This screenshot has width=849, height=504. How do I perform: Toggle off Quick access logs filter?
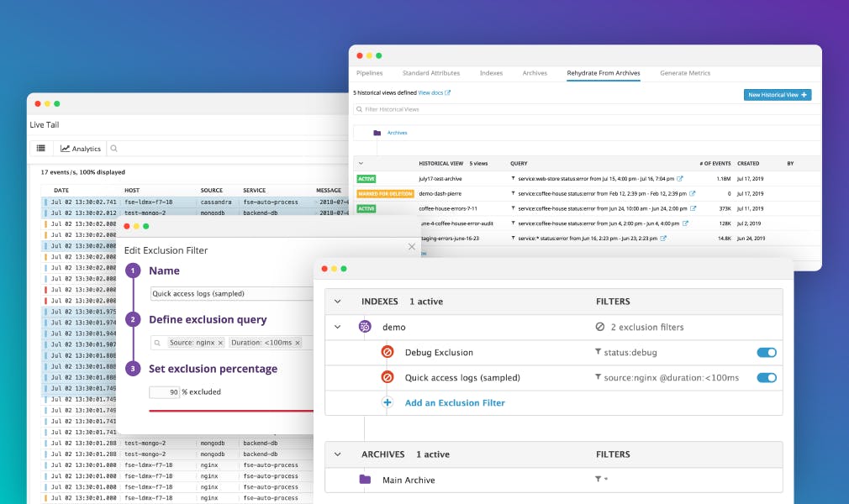pyautogui.click(x=766, y=378)
